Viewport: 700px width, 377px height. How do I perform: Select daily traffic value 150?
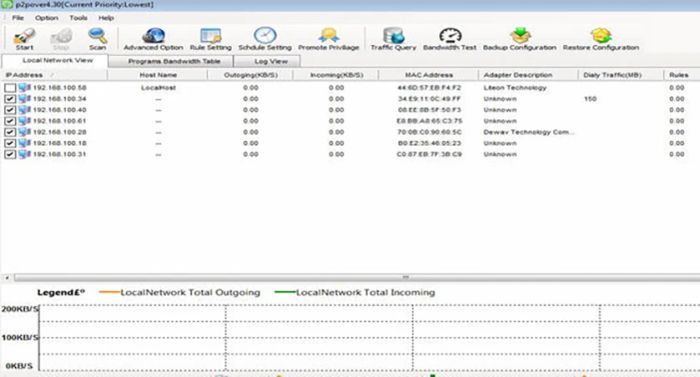point(590,99)
